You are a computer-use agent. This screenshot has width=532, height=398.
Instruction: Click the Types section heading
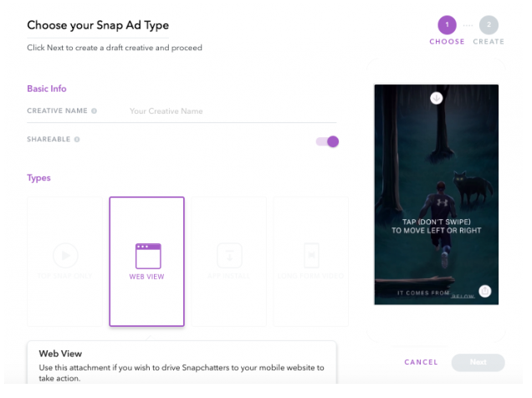pyautogui.click(x=38, y=178)
